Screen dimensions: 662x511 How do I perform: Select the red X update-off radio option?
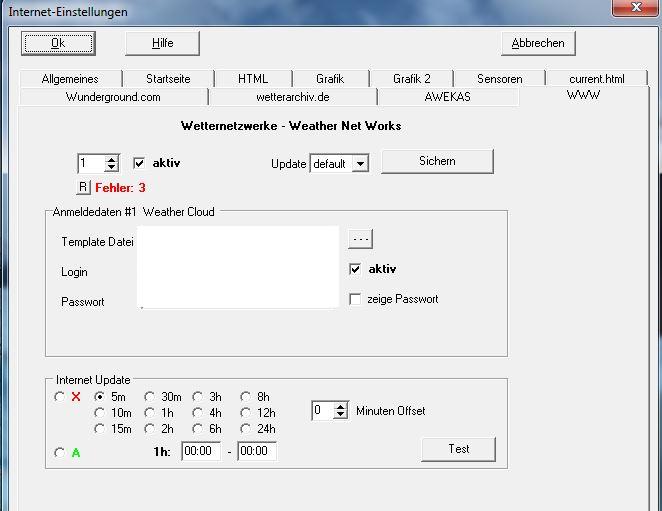(60, 397)
